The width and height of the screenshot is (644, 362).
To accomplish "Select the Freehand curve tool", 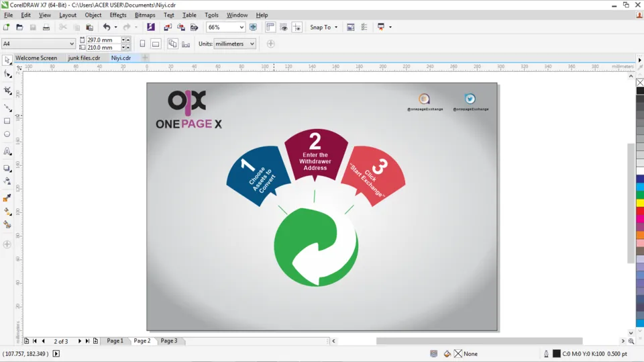I will pos(7,107).
